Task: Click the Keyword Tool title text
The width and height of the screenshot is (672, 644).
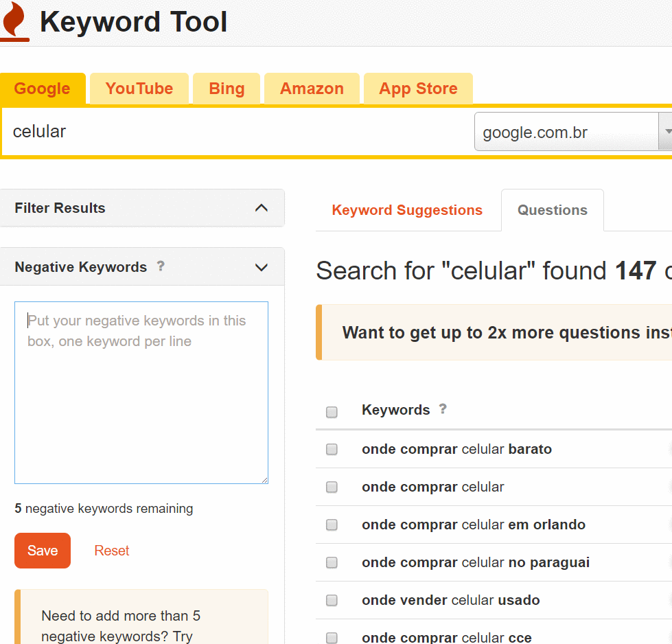Action: click(133, 22)
